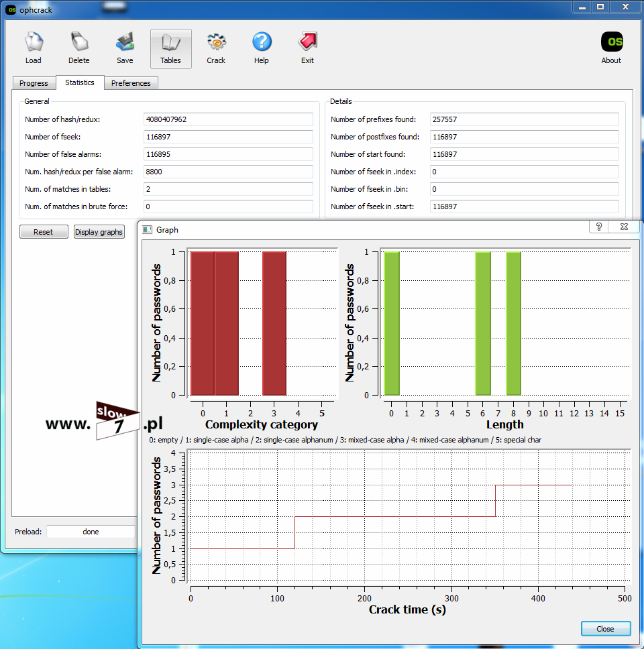
Task: Click the green bar for length 8
Action: [514, 323]
